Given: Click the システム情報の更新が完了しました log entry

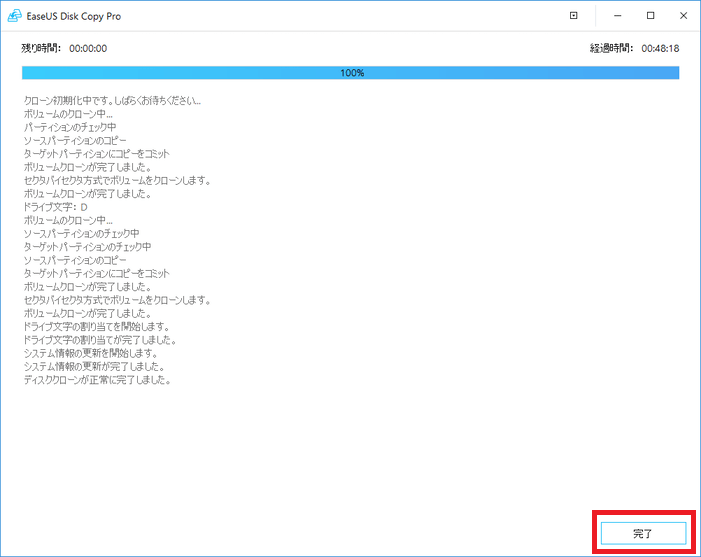Looking at the screenshot, I should (x=91, y=366).
